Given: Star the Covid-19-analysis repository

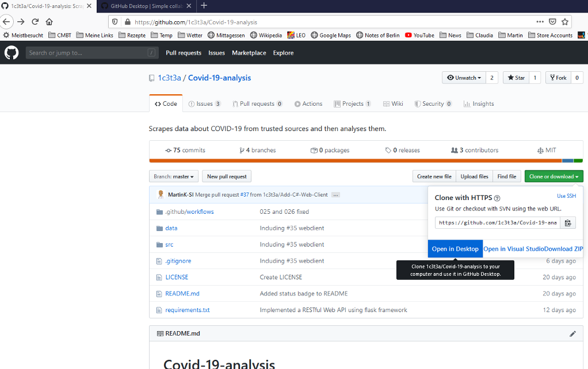Looking at the screenshot, I should pyautogui.click(x=515, y=78).
